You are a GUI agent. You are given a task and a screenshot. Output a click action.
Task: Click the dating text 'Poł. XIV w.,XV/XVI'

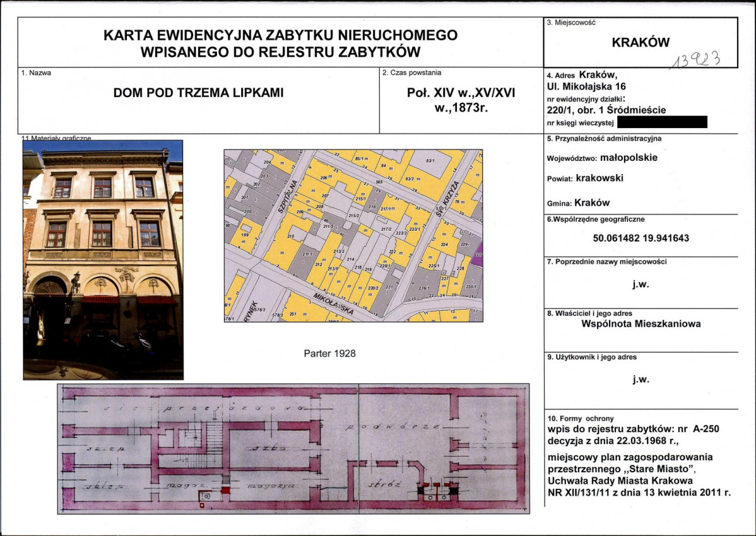coord(461,93)
